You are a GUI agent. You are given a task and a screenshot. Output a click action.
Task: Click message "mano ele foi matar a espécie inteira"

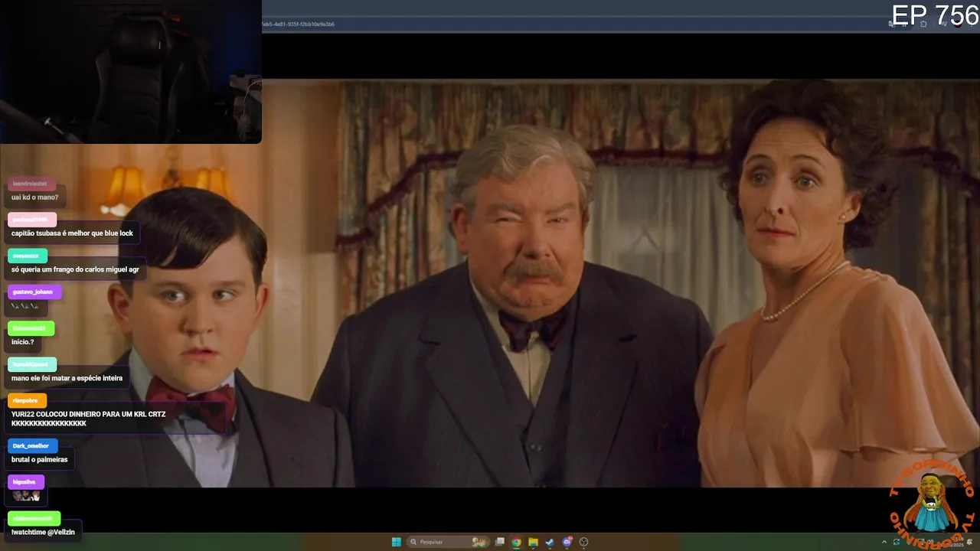pyautogui.click(x=67, y=378)
